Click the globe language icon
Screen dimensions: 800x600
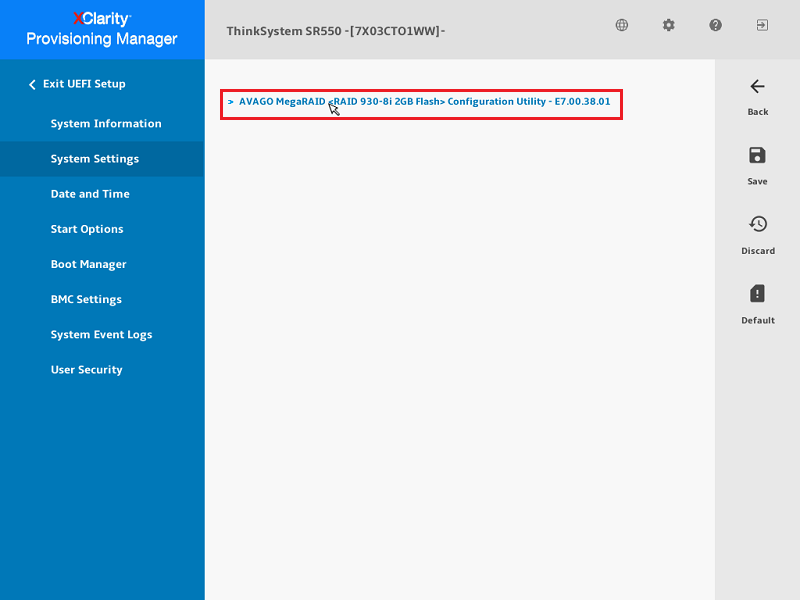pyautogui.click(x=622, y=25)
